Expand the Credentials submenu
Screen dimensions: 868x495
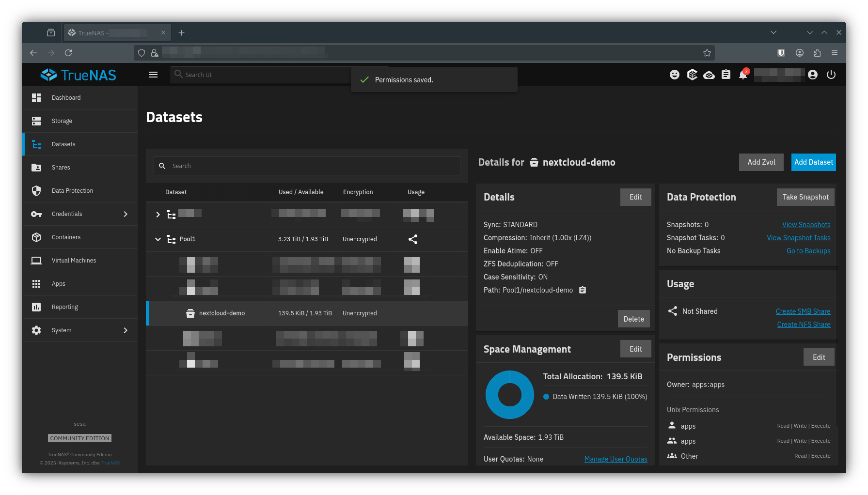126,214
